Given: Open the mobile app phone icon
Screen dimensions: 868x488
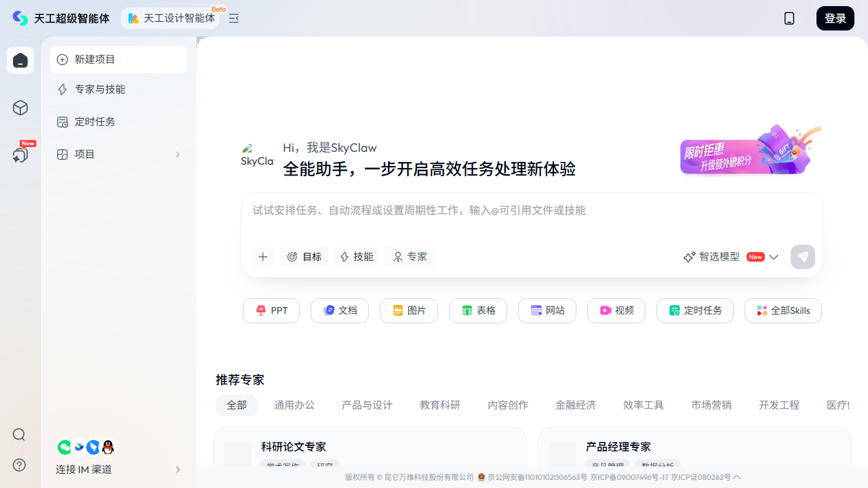Looking at the screenshot, I should point(789,18).
